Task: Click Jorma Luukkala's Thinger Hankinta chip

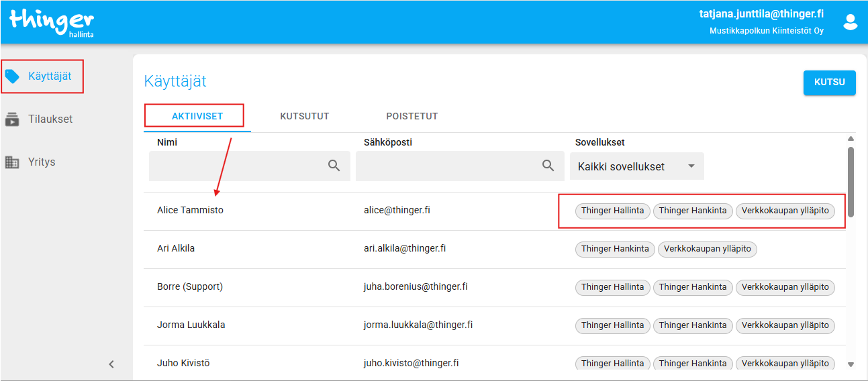Action: click(x=693, y=325)
